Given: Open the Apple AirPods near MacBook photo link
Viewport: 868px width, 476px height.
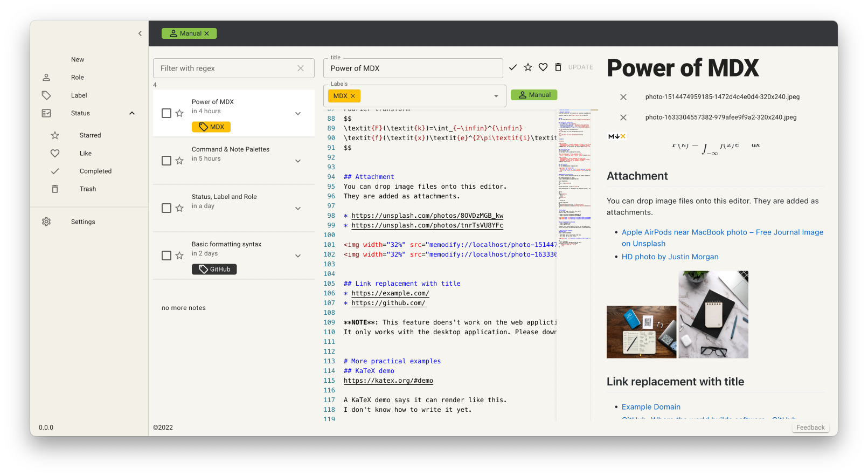Looking at the screenshot, I should 723,238.
